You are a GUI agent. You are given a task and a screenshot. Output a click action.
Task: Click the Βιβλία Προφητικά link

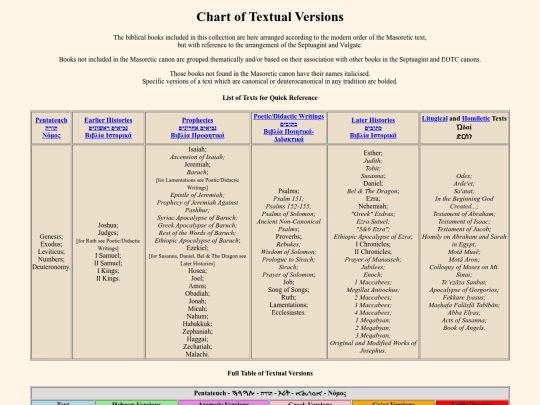pos(197,135)
